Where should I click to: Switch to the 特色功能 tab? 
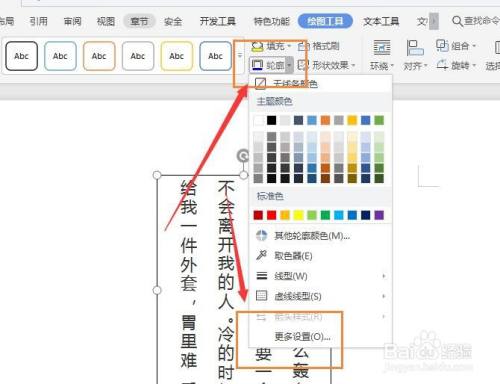[272, 22]
